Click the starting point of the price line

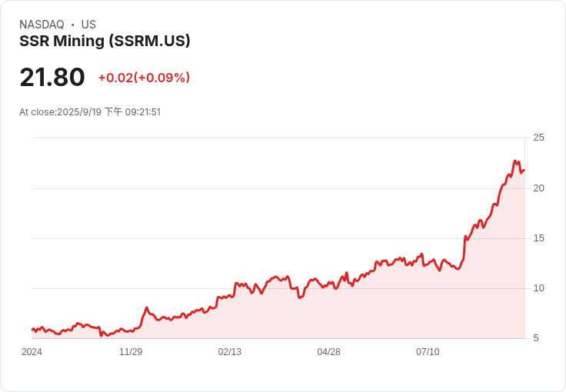point(32,329)
